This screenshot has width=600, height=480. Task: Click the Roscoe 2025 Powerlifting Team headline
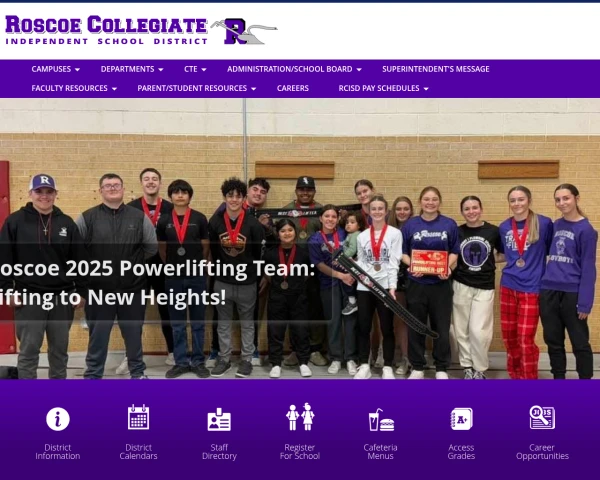(157, 282)
